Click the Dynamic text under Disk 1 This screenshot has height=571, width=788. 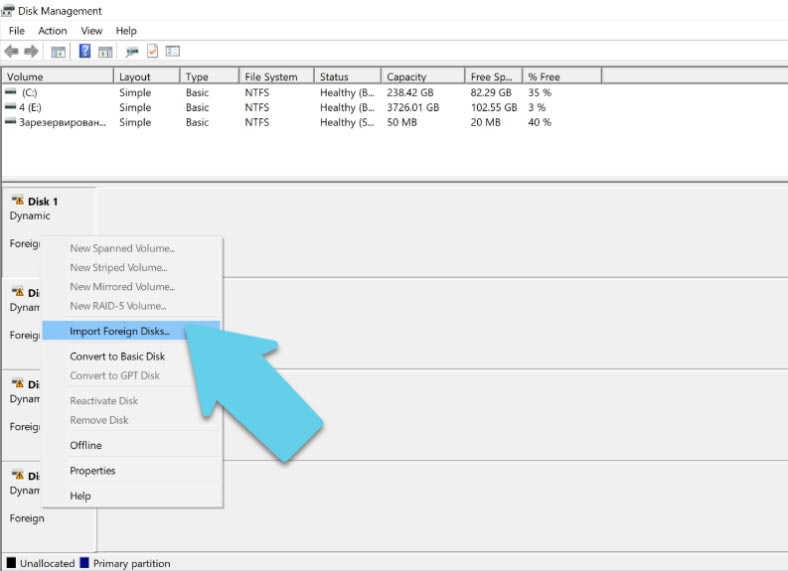pyautogui.click(x=30, y=216)
